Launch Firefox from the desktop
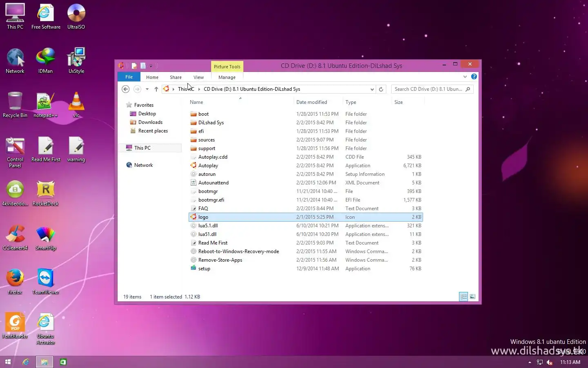This screenshot has width=588, height=368. [15, 281]
